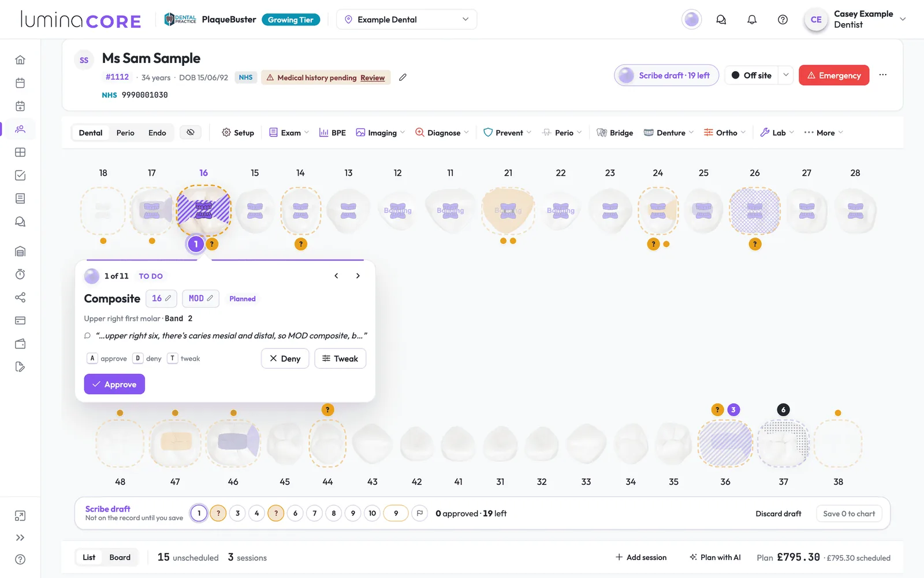
Task: Open the wallet sidebar icon
Action: click(20, 344)
